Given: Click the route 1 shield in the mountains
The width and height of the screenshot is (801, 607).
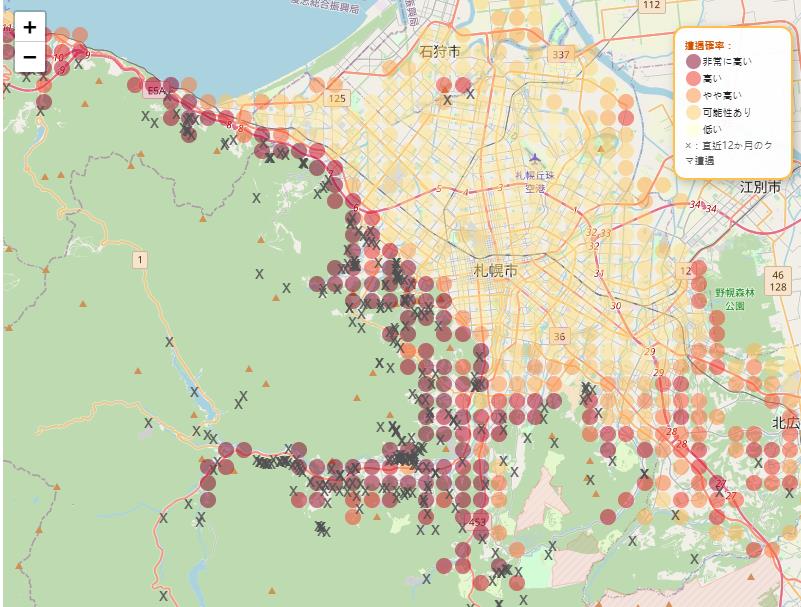Looking at the screenshot, I should [x=141, y=260].
